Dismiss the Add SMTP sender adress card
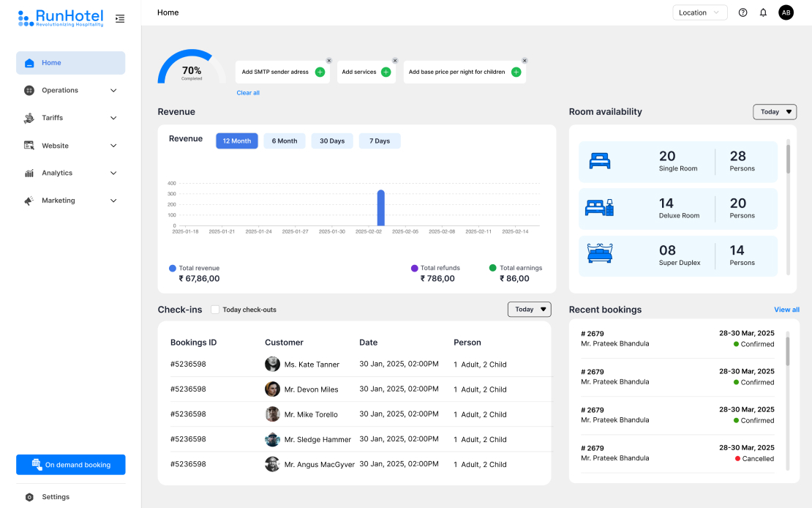Image resolution: width=812 pixels, height=508 pixels. pyautogui.click(x=329, y=61)
